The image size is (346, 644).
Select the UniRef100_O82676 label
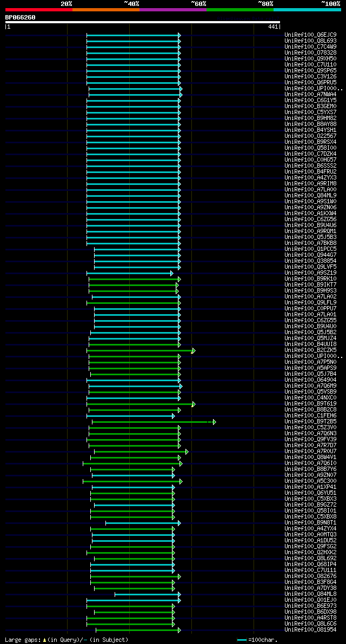[x=310, y=577]
